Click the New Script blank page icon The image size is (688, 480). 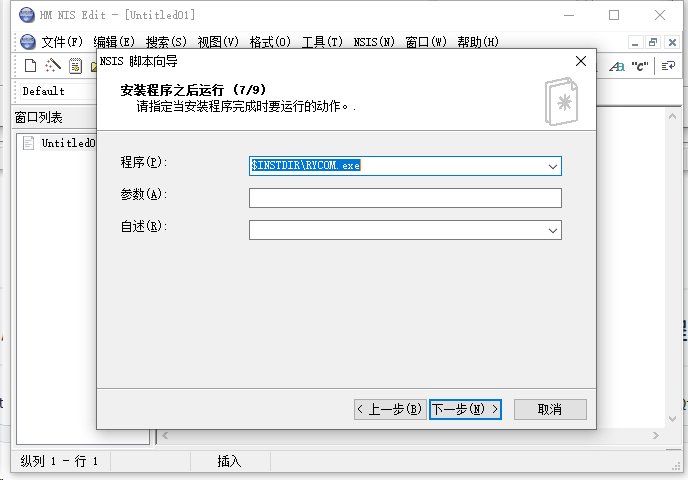pyautogui.click(x=31, y=66)
